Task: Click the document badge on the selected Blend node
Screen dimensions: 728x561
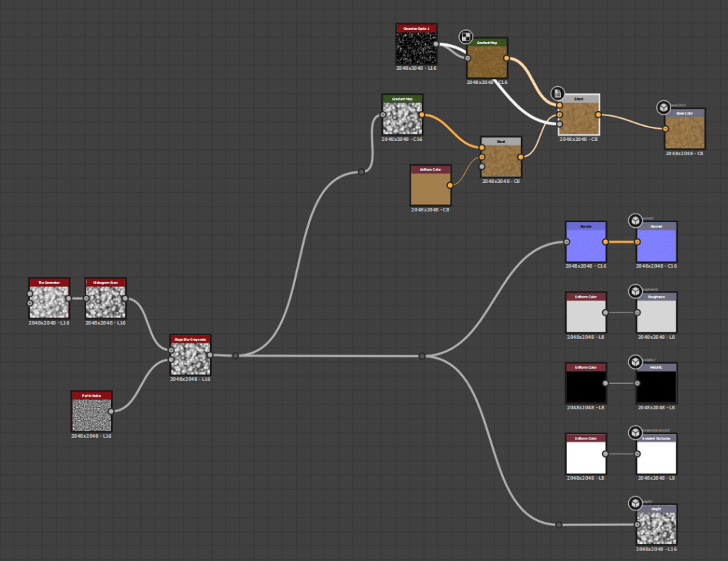Action: pos(558,93)
